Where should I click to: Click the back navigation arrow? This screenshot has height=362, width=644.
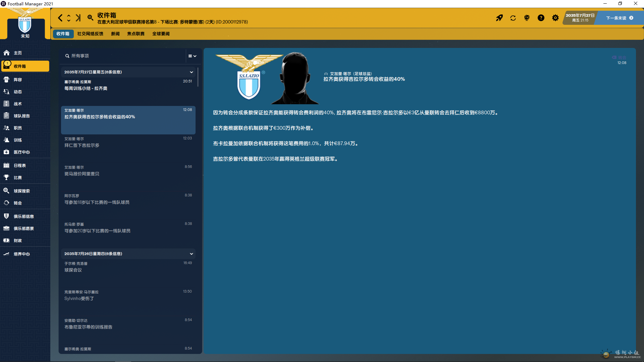pos(60,18)
